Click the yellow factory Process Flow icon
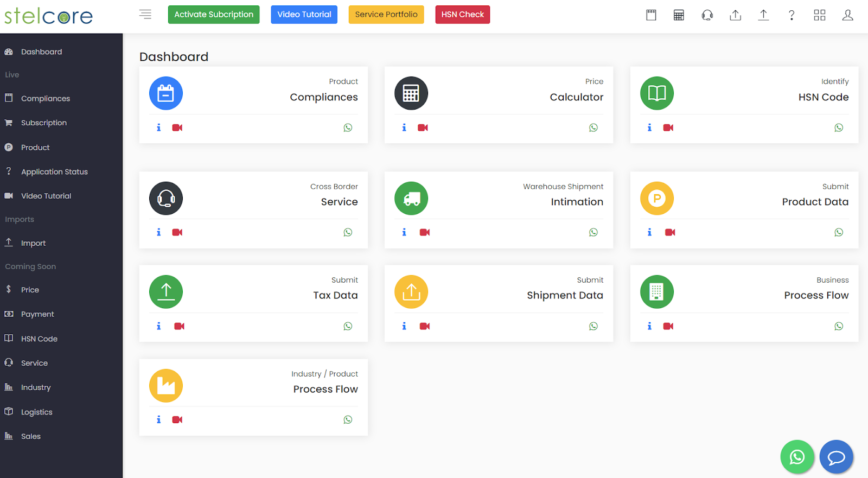 coord(166,386)
